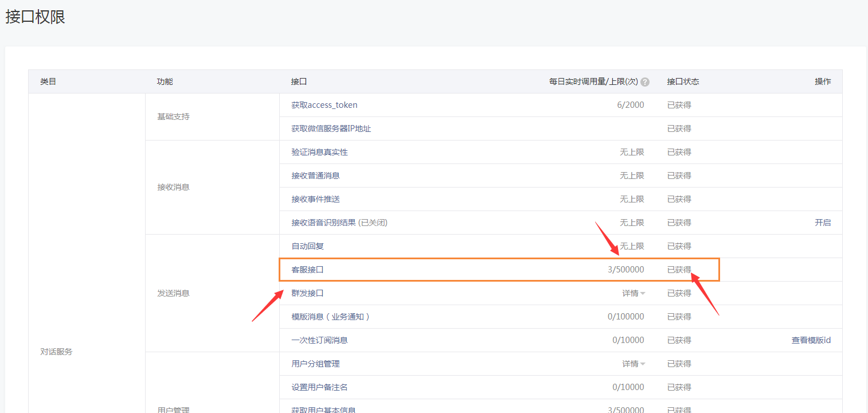Viewport: 868px width, 413px height.
Task: Click 无上限 in the 自动回复 row
Action: [632, 246]
